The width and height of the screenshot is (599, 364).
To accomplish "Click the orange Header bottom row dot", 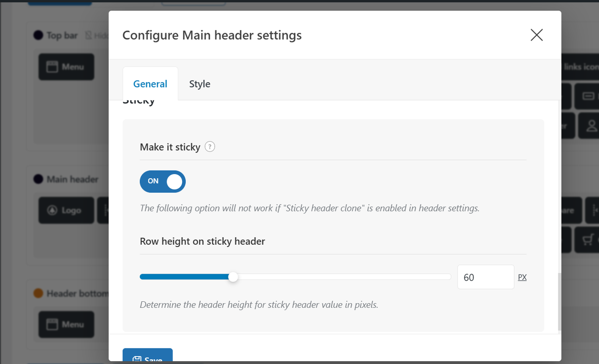I will (x=38, y=293).
